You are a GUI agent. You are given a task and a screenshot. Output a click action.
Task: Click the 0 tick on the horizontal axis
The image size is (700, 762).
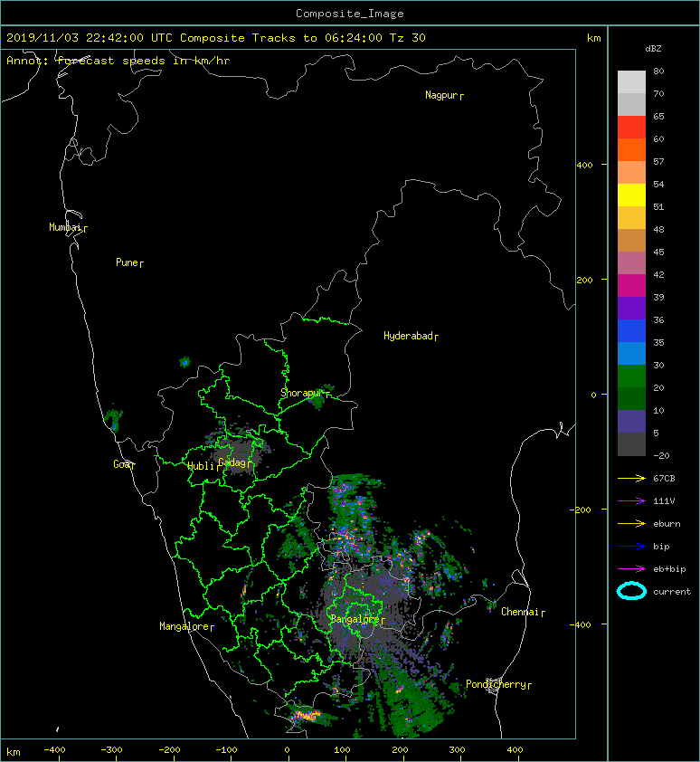click(x=288, y=750)
